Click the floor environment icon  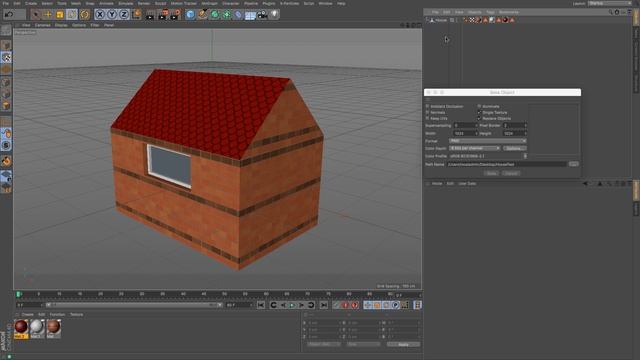click(x=250, y=16)
